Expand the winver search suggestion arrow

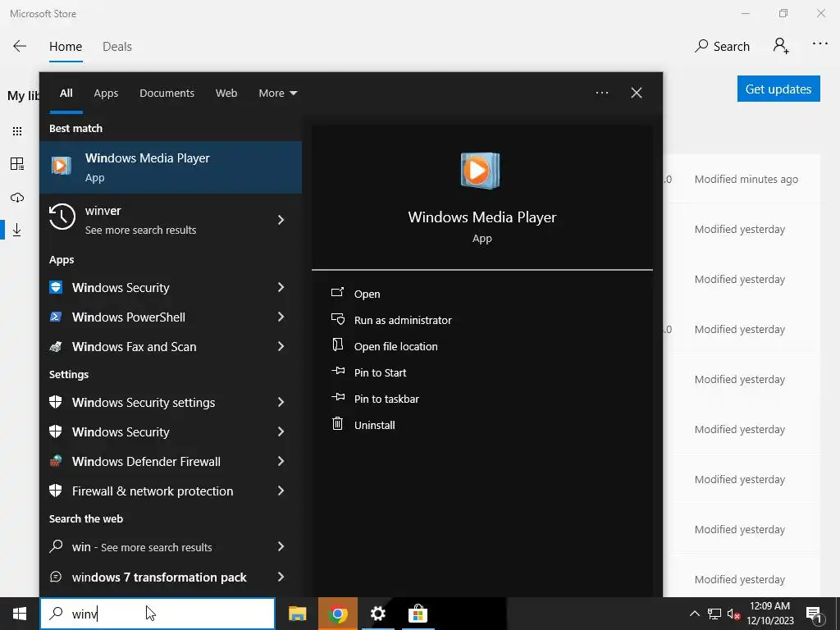(x=281, y=220)
